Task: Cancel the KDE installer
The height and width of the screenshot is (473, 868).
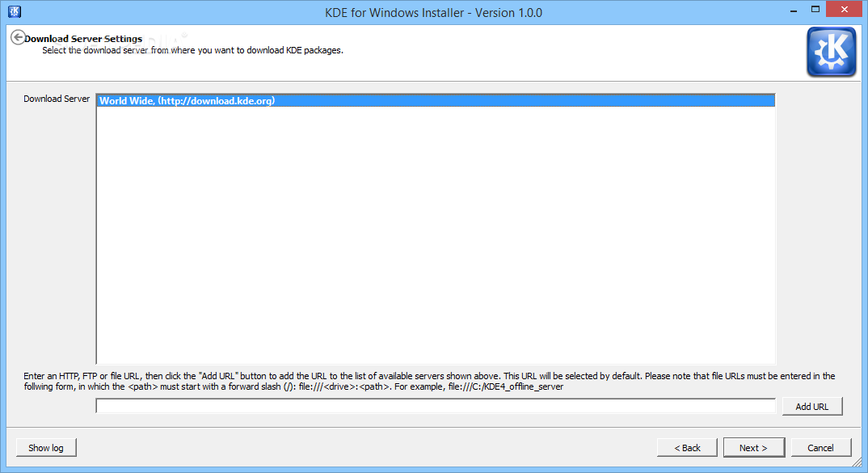Action: (x=821, y=447)
